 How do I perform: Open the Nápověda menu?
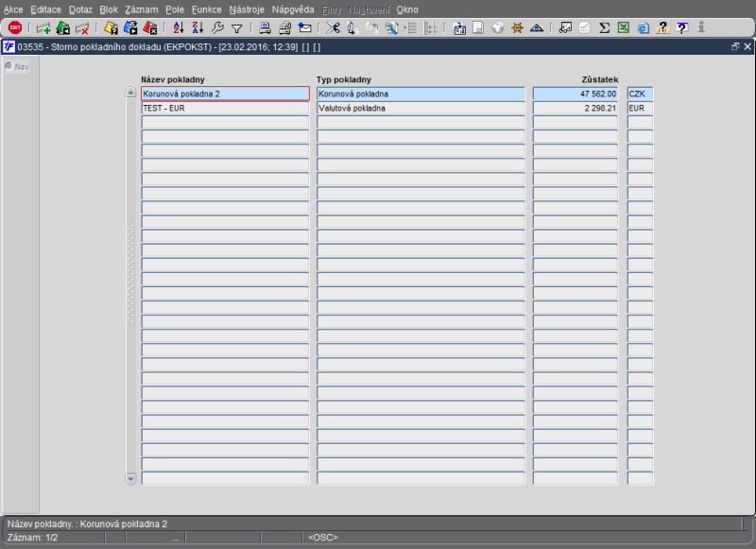(x=293, y=9)
